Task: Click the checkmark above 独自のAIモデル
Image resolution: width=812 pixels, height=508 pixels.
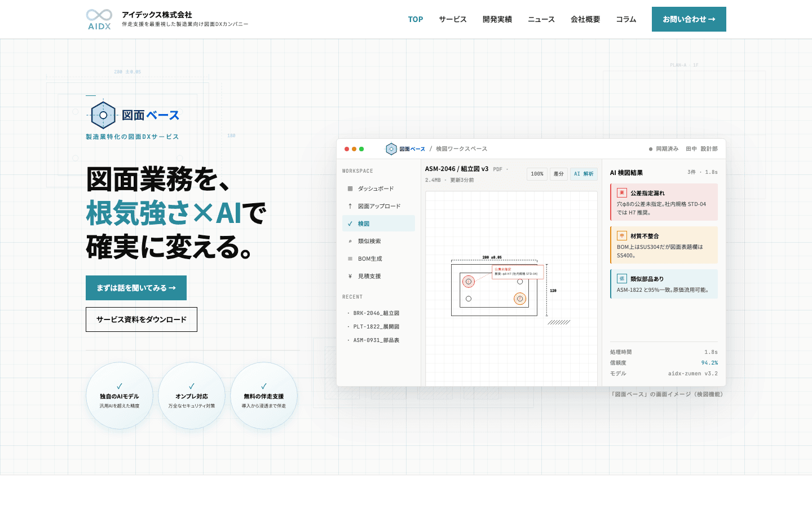Action: 120,386
